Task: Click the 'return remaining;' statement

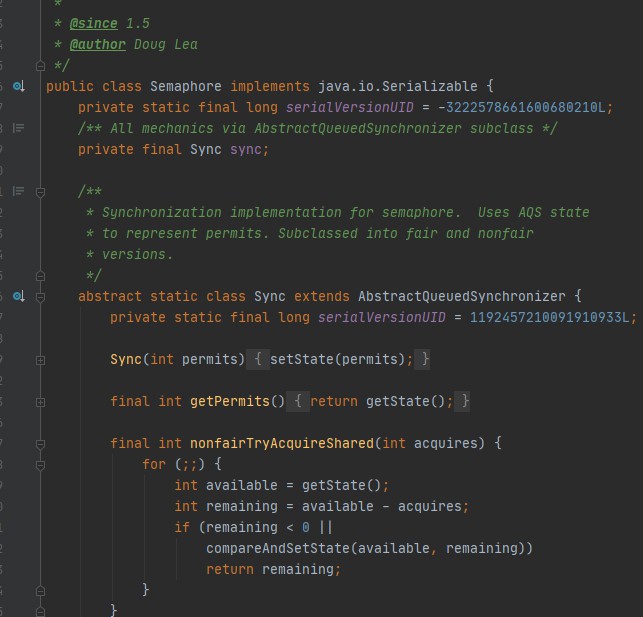Action: [x=273, y=569]
